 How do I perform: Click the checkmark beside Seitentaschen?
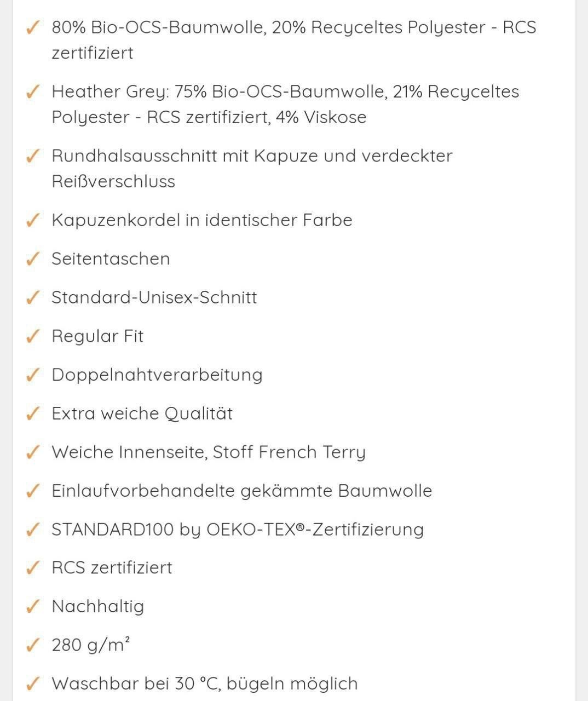pyautogui.click(x=33, y=258)
